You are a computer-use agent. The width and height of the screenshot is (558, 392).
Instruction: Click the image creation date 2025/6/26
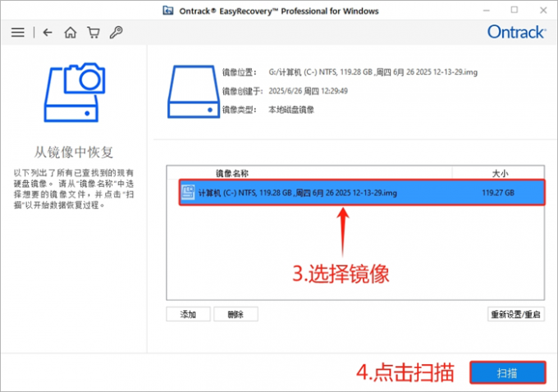point(308,91)
